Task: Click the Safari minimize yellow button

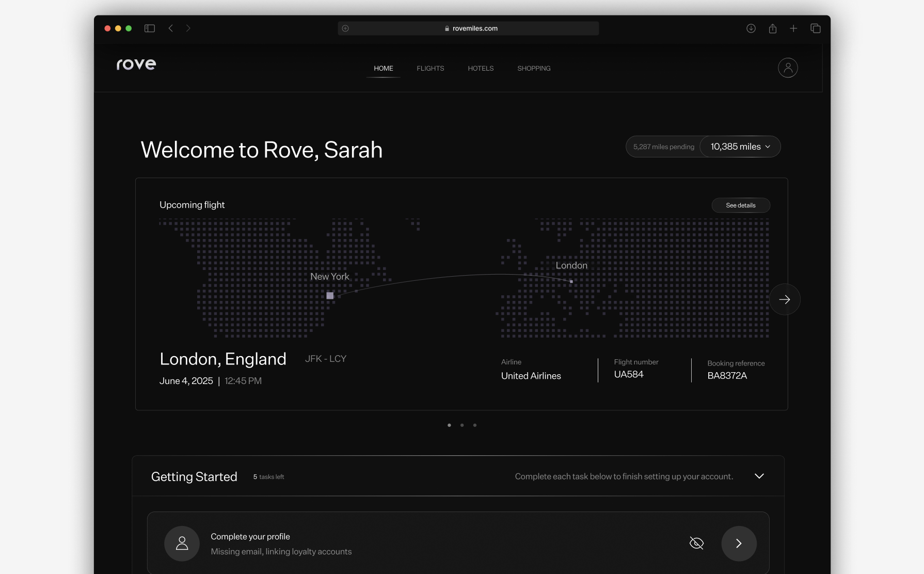Action: click(118, 28)
